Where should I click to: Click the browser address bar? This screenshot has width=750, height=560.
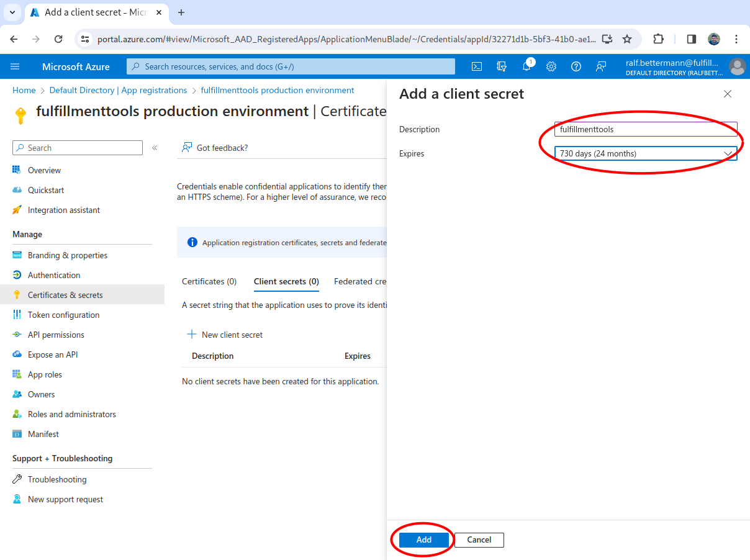point(346,39)
